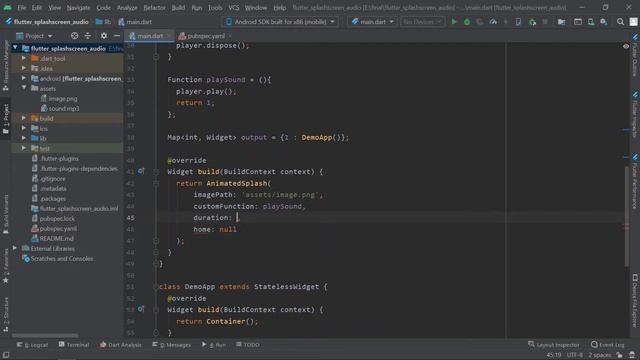Screen dimensions: 640x360
Task: Open SDK Manager icon in toolbar
Action: [604, 22]
